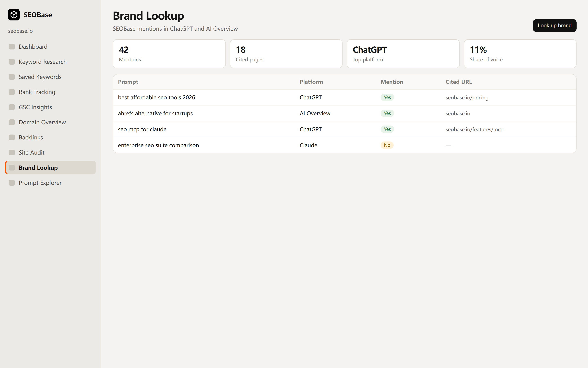
Task: Click the 42 Mentions stat card
Action: [x=169, y=54]
